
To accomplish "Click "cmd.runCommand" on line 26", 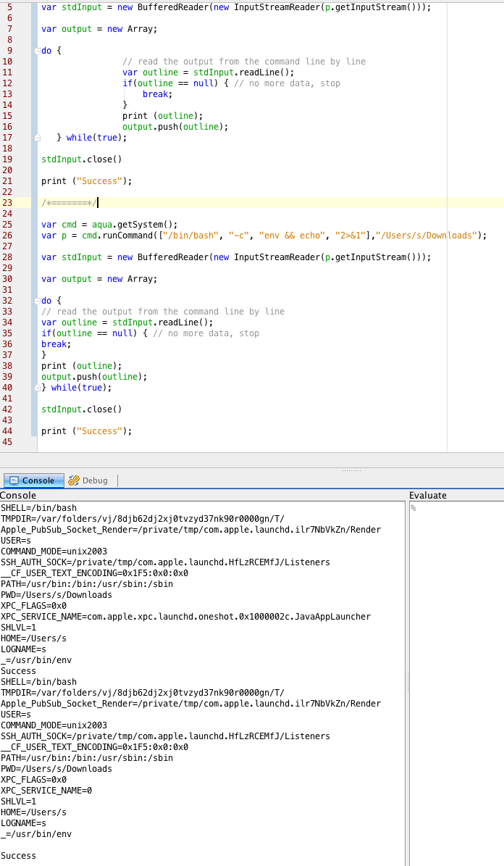I will pyautogui.click(x=117, y=236).
